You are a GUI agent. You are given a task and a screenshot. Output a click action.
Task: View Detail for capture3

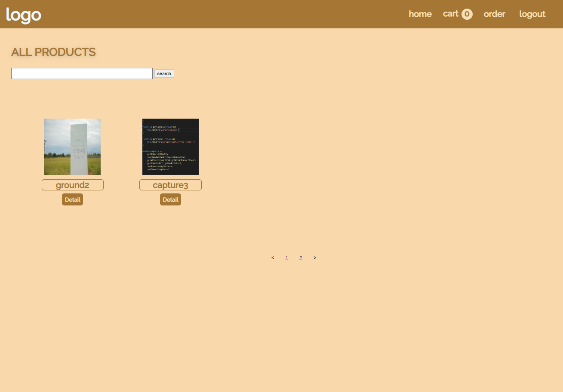coord(170,199)
